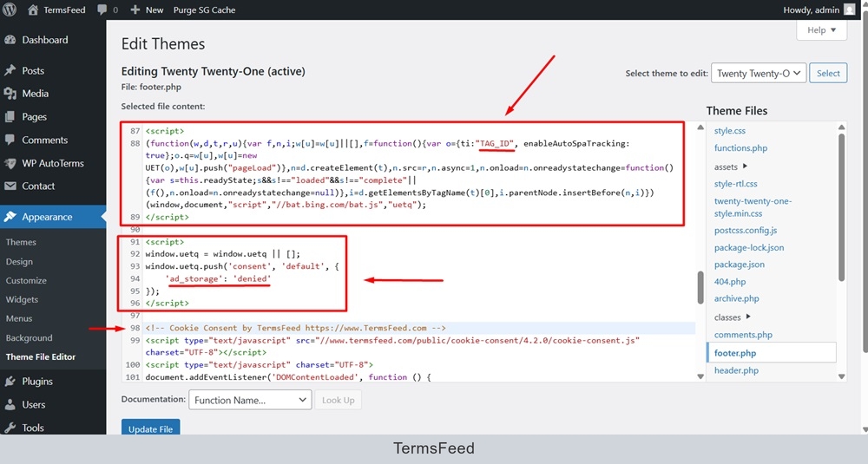Open postcss.config.js theme file
Viewport: 868px width, 464px height.
pyautogui.click(x=746, y=230)
